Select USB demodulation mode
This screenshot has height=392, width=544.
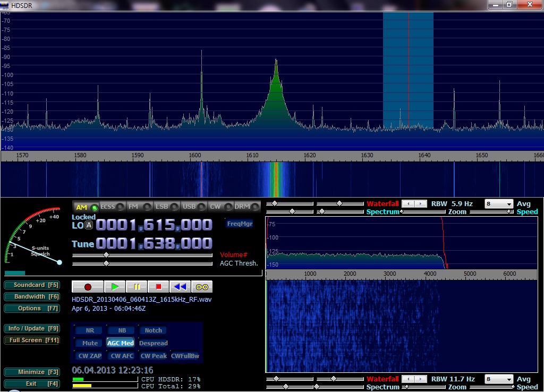click(193, 207)
